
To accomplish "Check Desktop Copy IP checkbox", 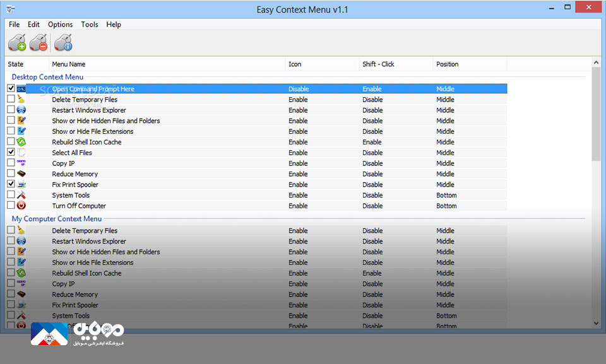I will pyautogui.click(x=11, y=162).
